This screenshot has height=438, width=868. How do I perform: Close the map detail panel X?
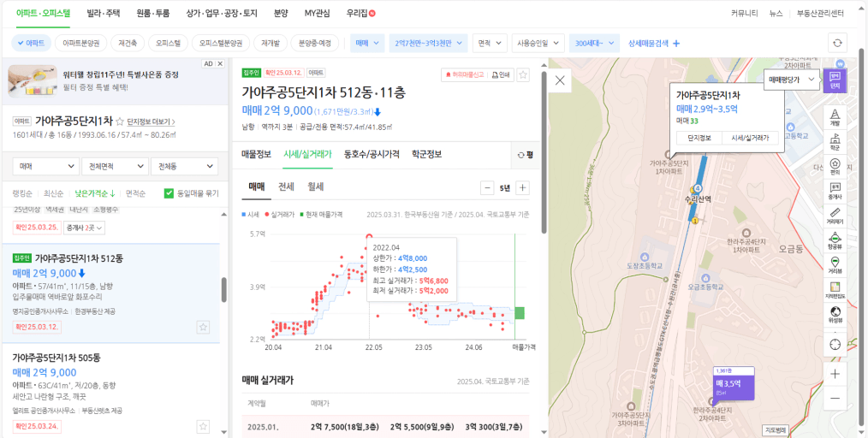click(560, 80)
